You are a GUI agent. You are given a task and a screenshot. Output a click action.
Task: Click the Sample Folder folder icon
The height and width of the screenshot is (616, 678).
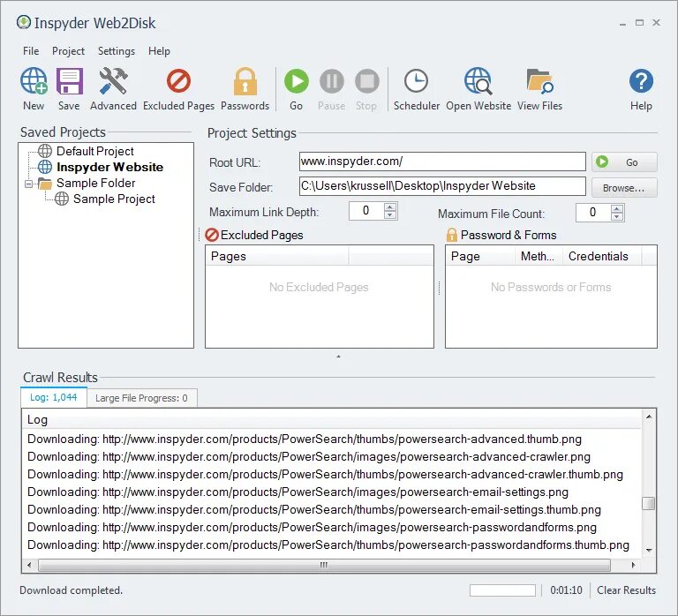[44, 184]
